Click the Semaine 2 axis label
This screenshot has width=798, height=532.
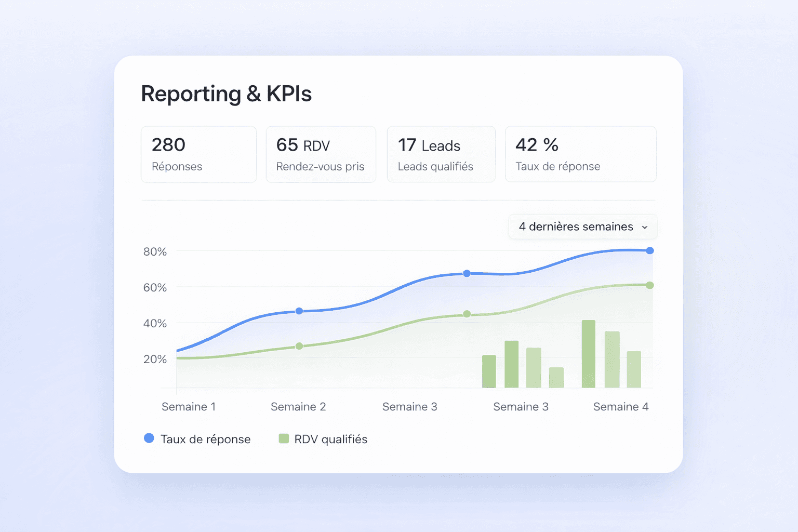[x=298, y=407]
